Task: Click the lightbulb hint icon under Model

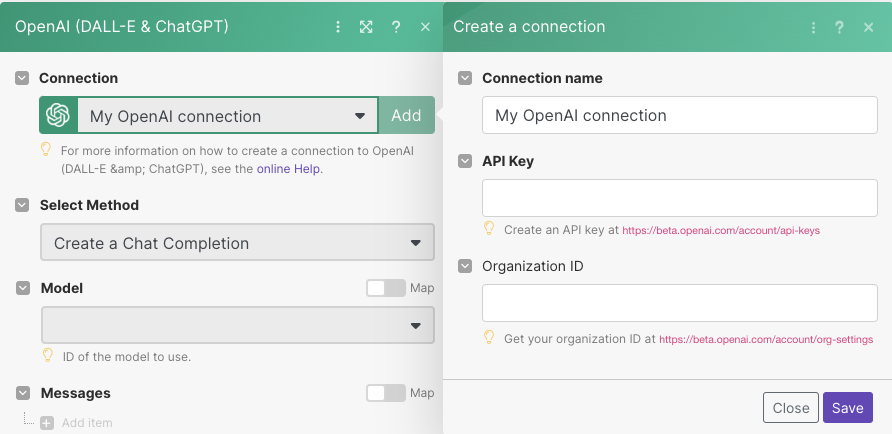Action: 48,356
